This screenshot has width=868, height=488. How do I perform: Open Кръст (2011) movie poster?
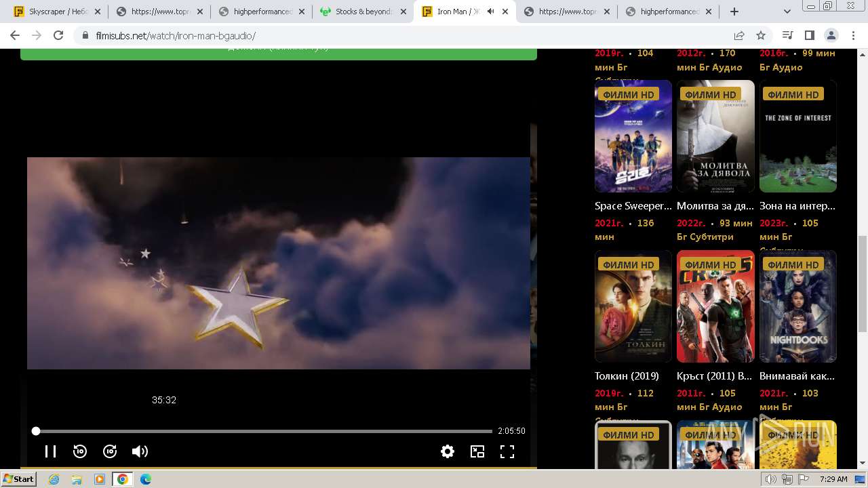[715, 306]
